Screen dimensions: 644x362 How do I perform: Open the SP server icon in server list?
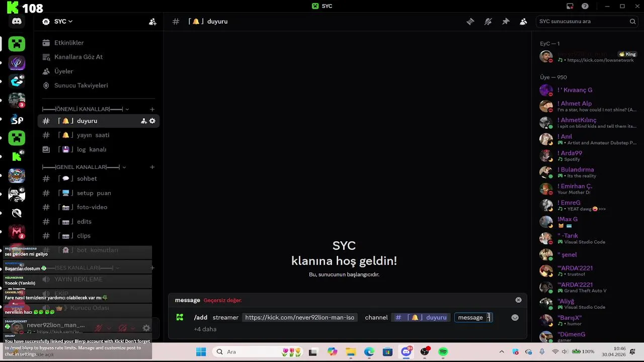click(17, 120)
